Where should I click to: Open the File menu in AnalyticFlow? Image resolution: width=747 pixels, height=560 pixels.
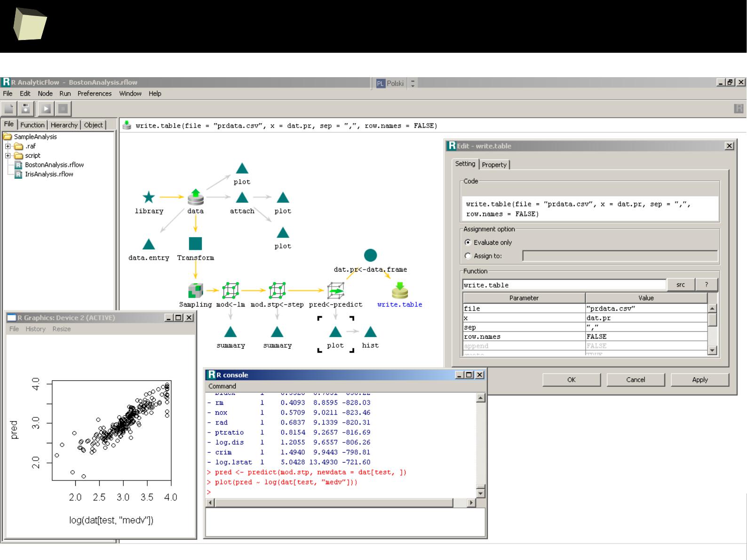pyautogui.click(x=8, y=94)
